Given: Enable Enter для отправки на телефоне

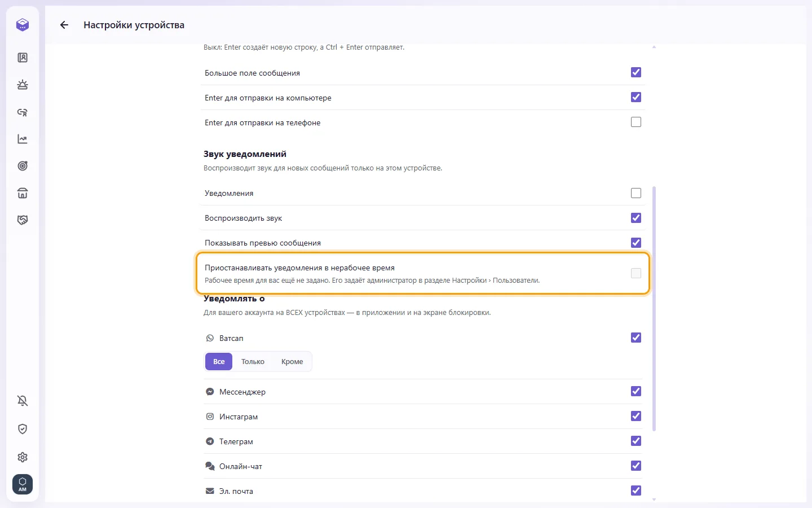Looking at the screenshot, I should pos(636,122).
